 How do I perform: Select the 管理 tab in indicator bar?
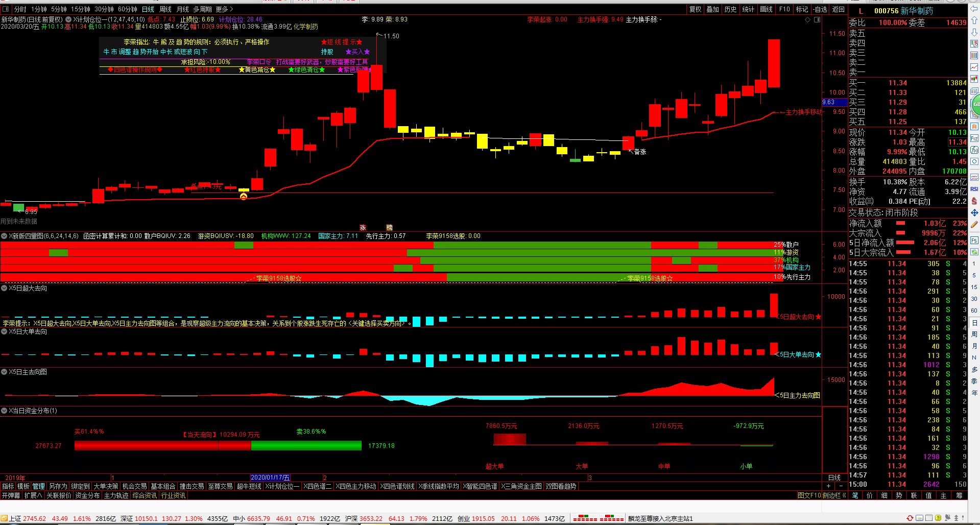pyautogui.click(x=39, y=486)
